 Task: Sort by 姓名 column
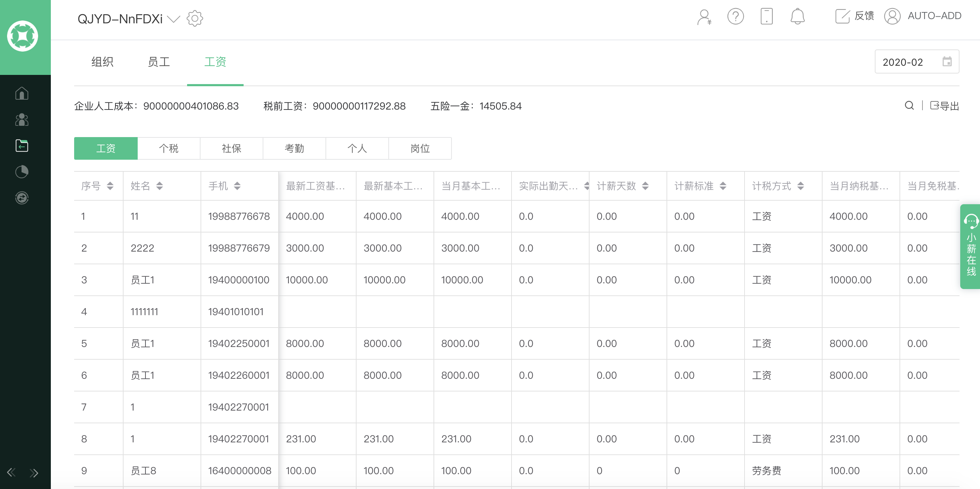click(160, 186)
